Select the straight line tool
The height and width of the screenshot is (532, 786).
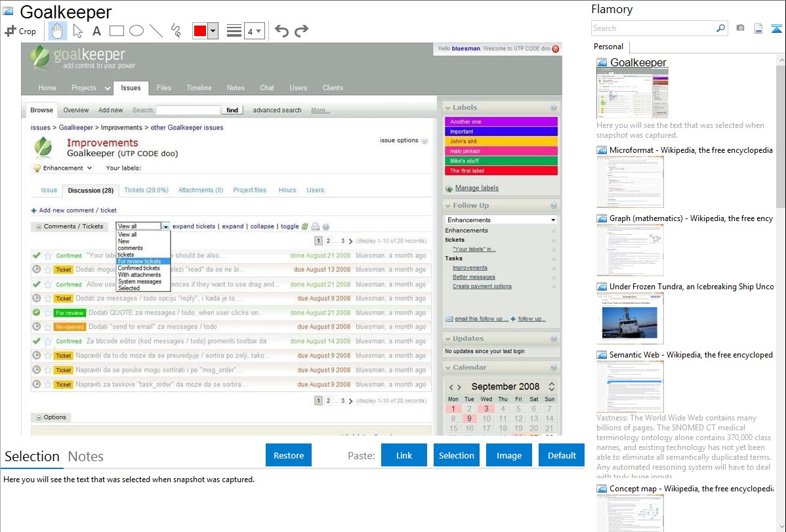[156, 31]
